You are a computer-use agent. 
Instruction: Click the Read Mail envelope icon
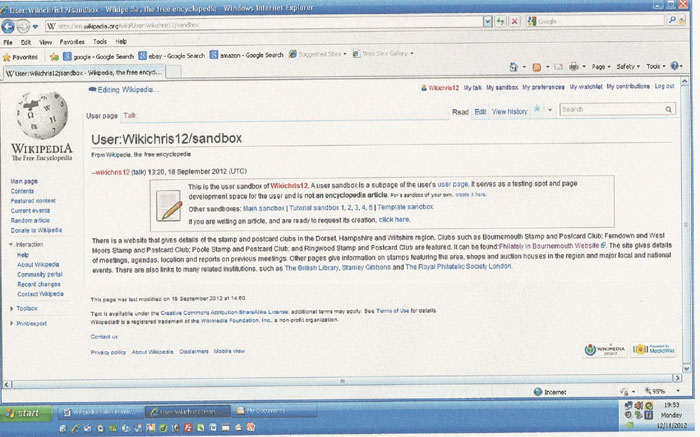point(558,67)
